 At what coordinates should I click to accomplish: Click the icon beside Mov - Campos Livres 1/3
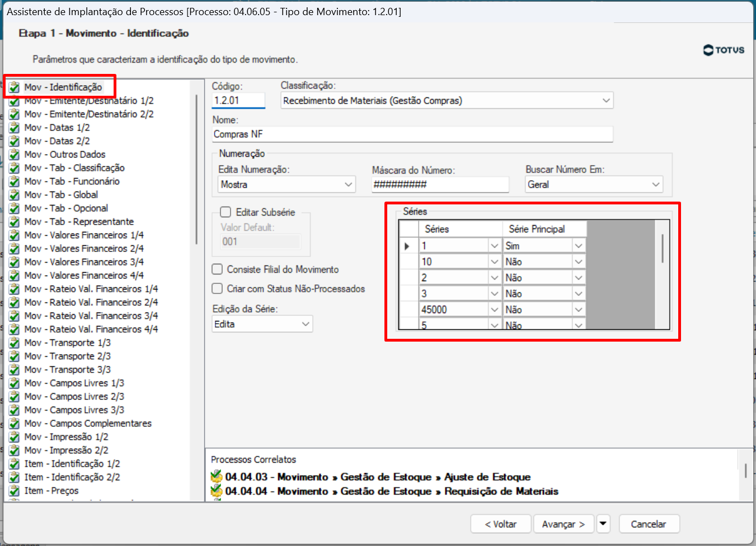(15, 383)
